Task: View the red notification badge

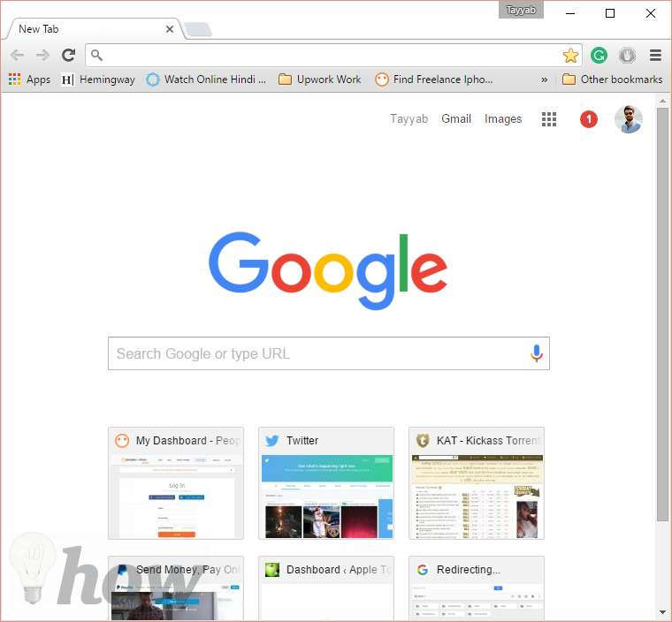Action: 588,119
